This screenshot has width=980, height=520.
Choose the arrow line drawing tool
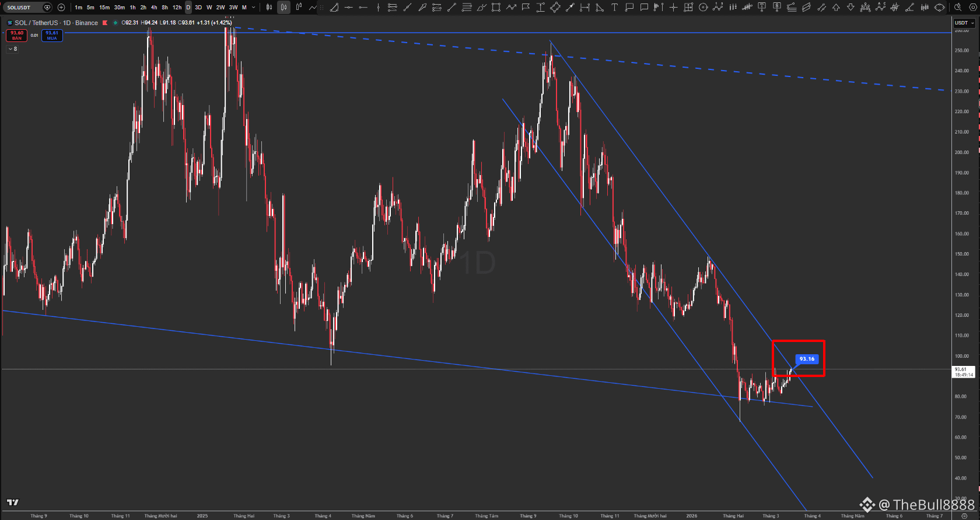pyautogui.click(x=570, y=8)
